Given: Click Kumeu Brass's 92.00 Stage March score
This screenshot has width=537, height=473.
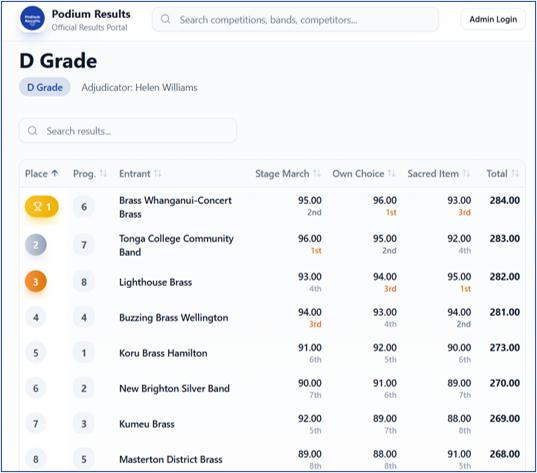Looking at the screenshot, I should pyautogui.click(x=310, y=419).
